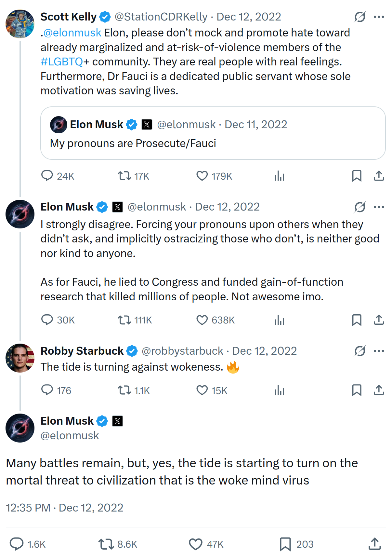Open Grok icon on Scott Kelly's tweet
This screenshot has width=392, height=560.
point(360,17)
